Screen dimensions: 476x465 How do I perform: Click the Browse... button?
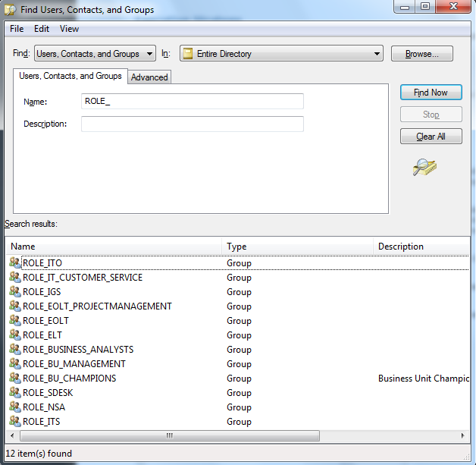422,54
